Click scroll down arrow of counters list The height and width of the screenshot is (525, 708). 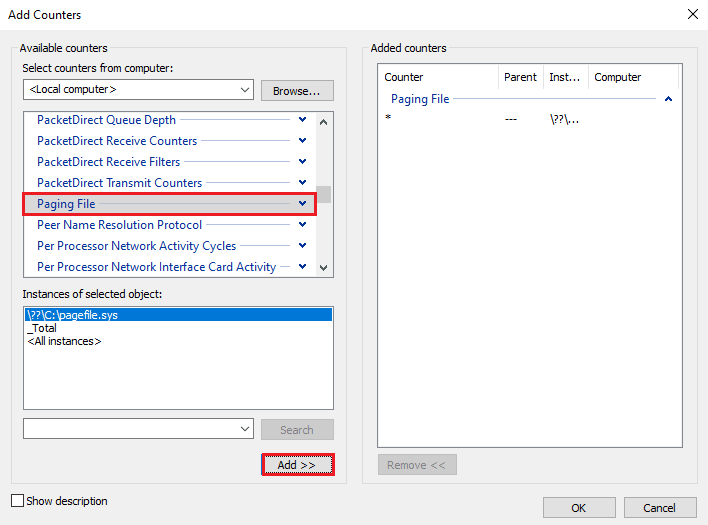pyautogui.click(x=323, y=267)
